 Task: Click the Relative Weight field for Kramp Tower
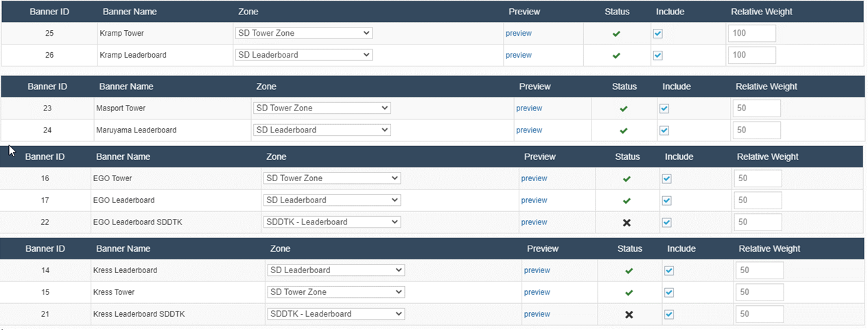coord(752,34)
